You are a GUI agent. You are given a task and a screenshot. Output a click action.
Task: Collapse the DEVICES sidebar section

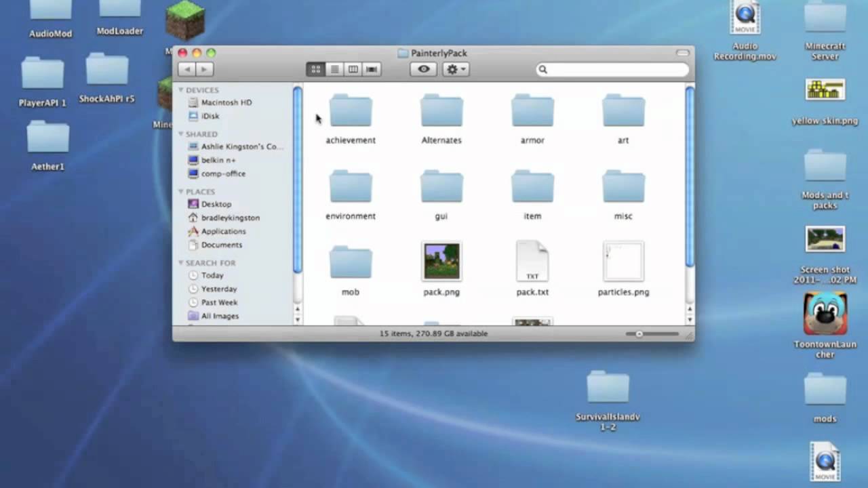point(181,90)
